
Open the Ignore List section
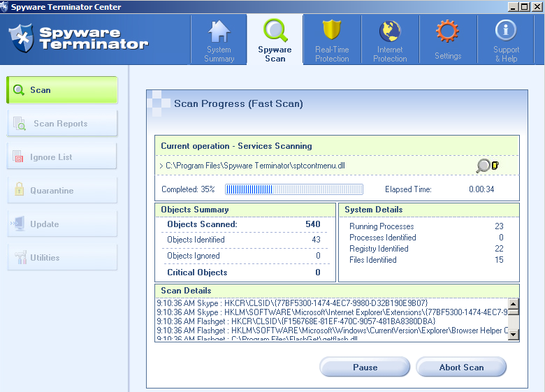point(62,157)
